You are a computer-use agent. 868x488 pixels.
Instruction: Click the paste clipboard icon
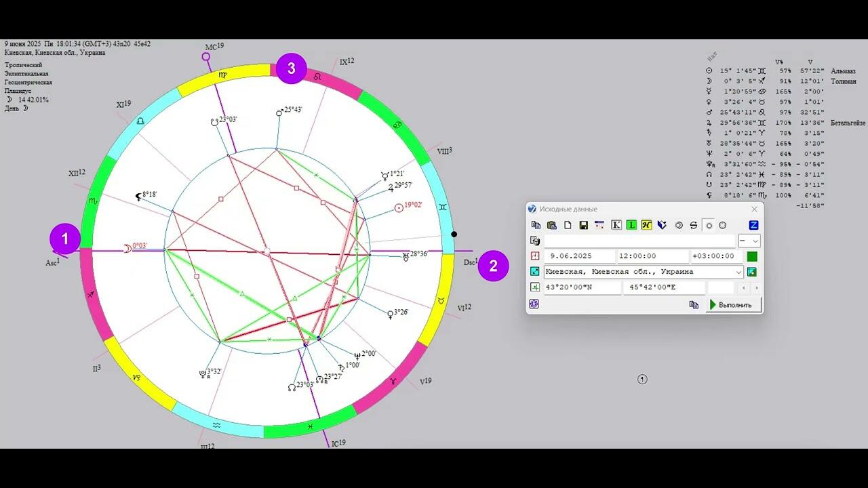click(x=551, y=225)
